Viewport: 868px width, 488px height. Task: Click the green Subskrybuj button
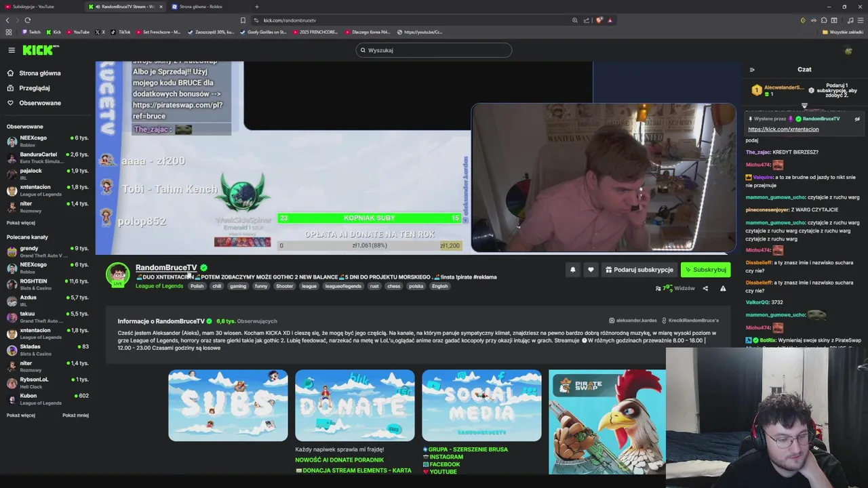[x=706, y=270]
